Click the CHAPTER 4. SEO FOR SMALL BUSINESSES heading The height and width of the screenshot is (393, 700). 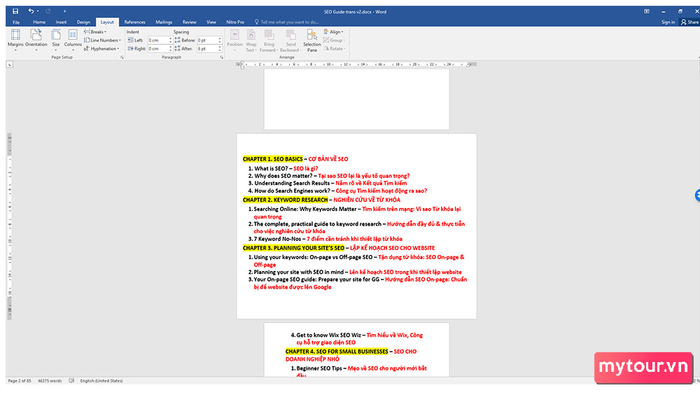click(x=337, y=351)
